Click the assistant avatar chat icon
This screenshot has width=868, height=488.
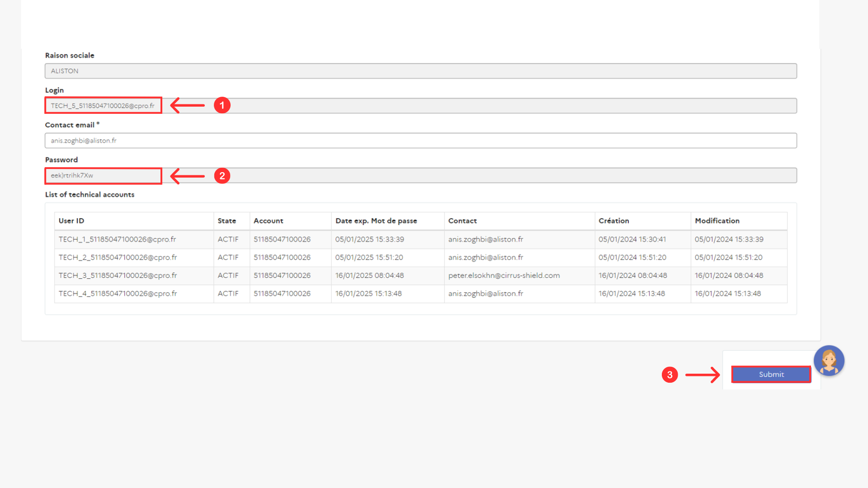point(829,361)
